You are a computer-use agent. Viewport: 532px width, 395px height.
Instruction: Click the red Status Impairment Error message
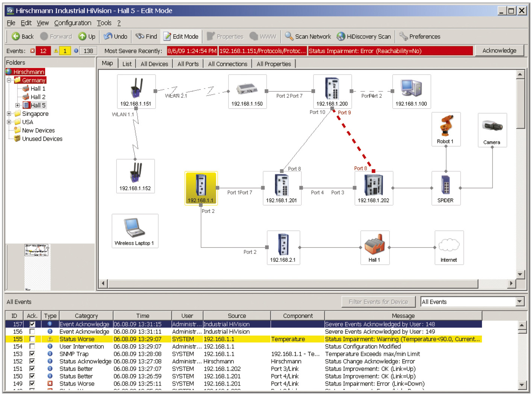[x=390, y=51]
